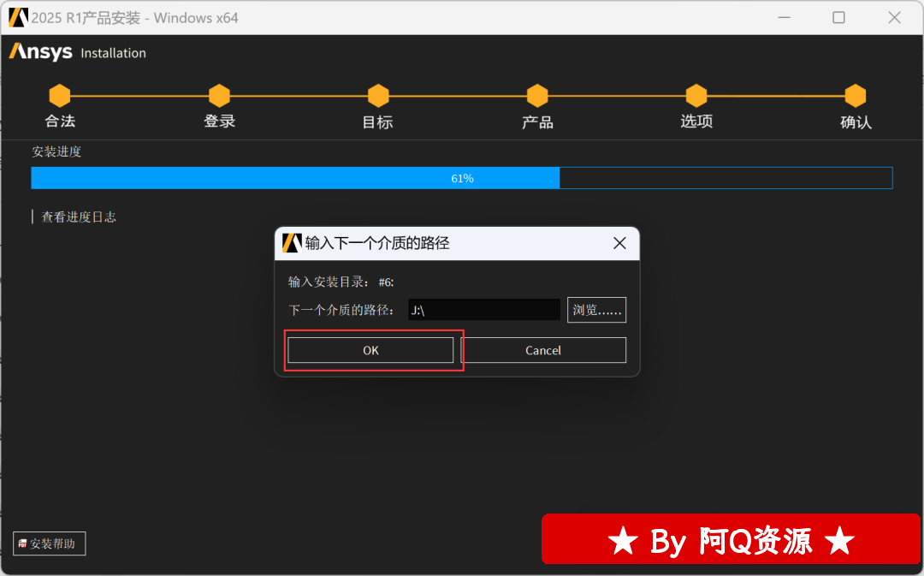Click the 输入安装目录: #6 text
The image size is (924, 576).
click(x=341, y=282)
